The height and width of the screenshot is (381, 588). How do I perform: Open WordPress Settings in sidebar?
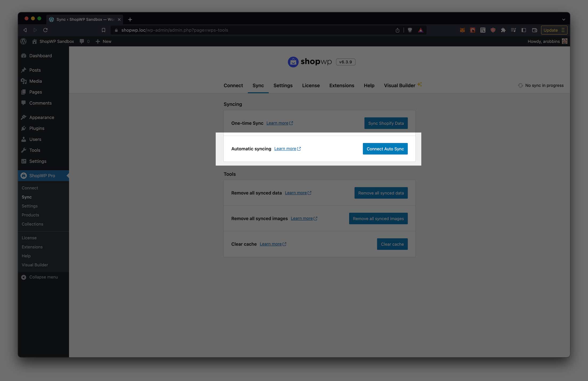click(43, 161)
